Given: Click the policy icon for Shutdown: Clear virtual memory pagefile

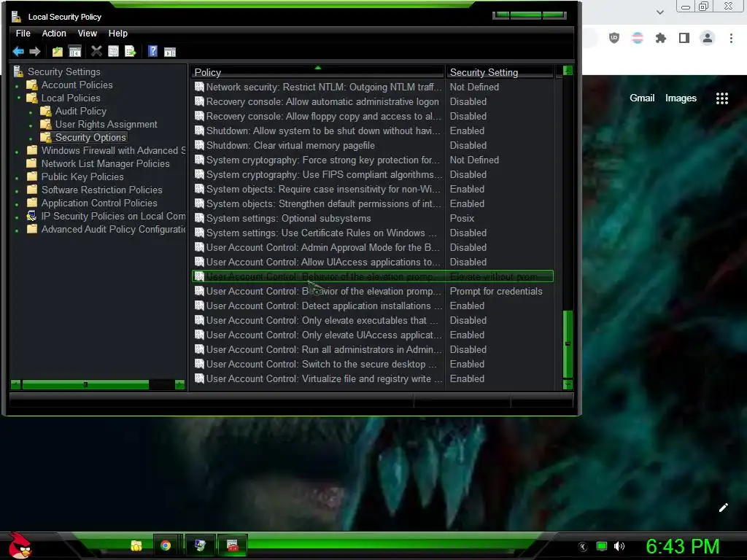Looking at the screenshot, I should 199,145.
